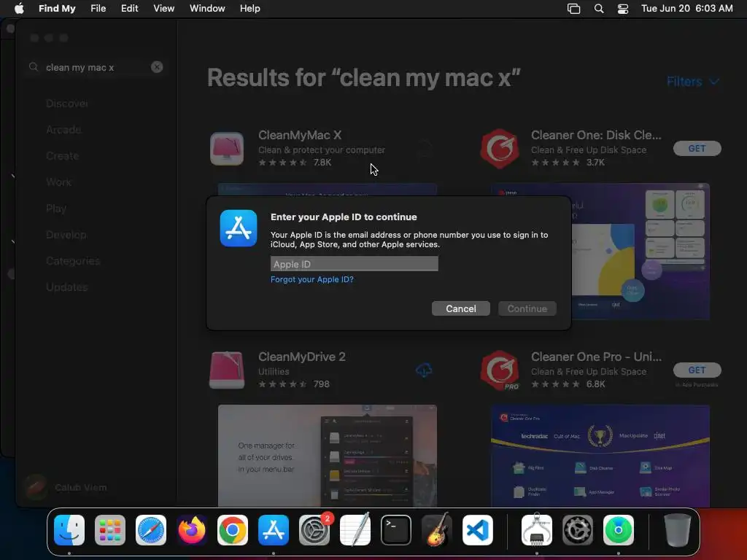Open the CleanMyMac X app title

300,135
